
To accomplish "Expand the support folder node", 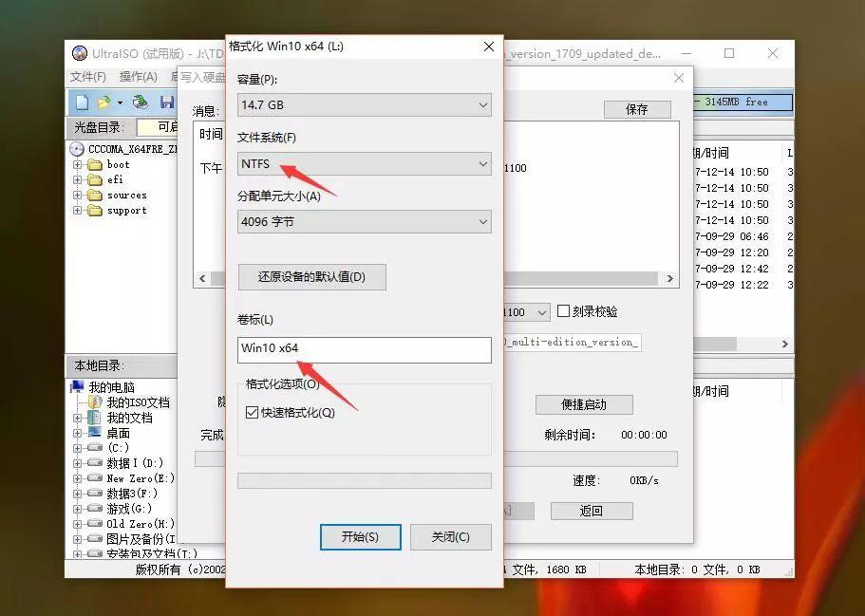I will pyautogui.click(x=77, y=211).
